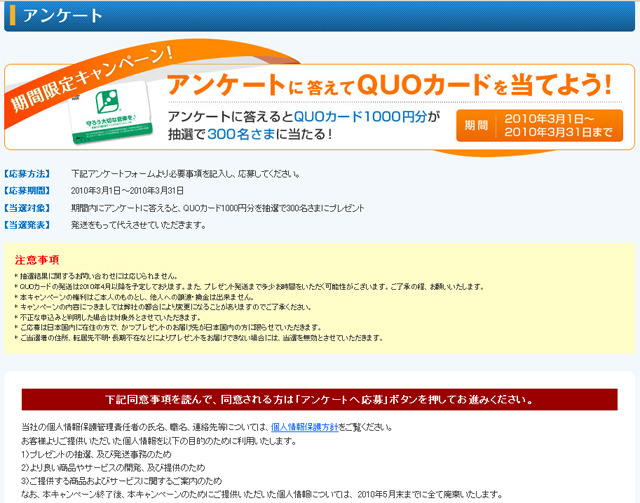Click the sentence mentioning 2010年5月末までに全て廃棄
Screen dimensions: 640x503
[x=262, y=494]
